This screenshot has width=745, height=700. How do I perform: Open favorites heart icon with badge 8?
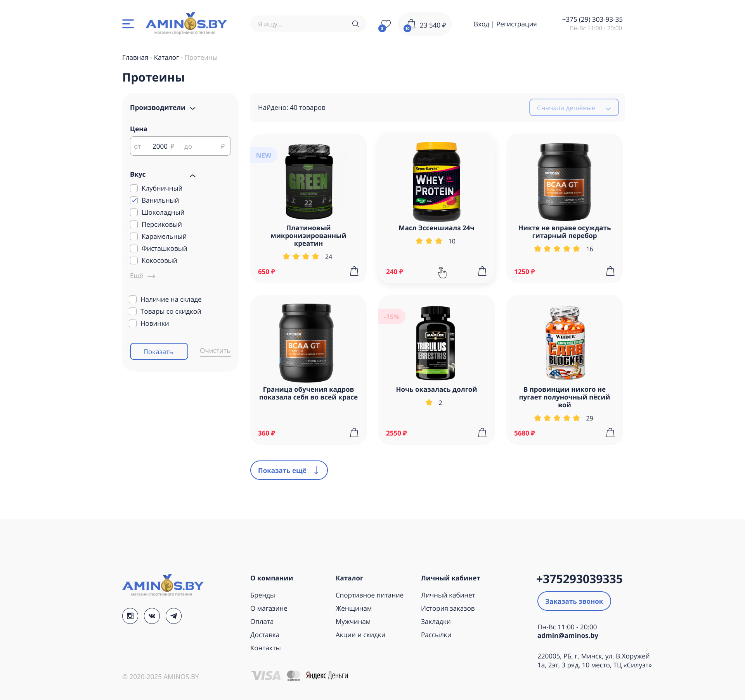[385, 25]
